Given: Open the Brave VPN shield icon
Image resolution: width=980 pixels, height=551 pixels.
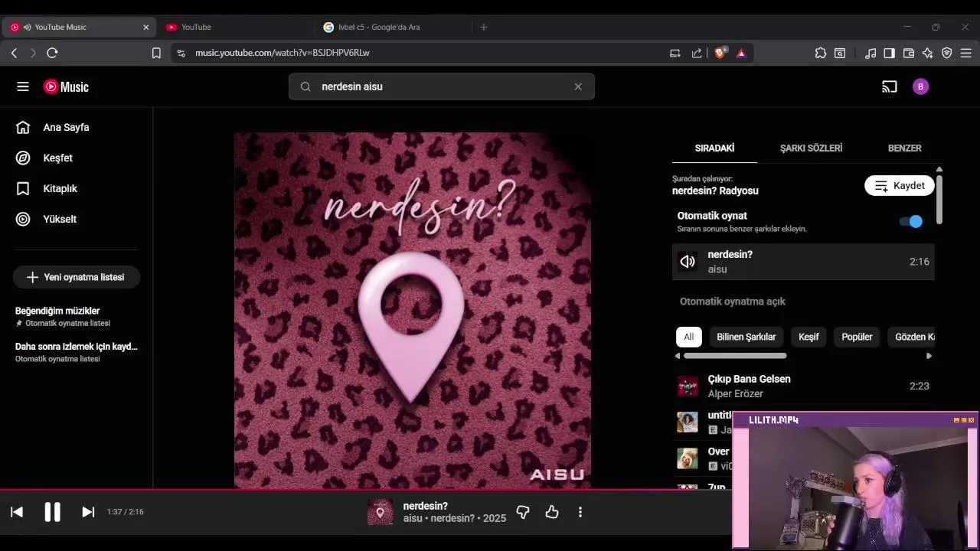Looking at the screenshot, I should pos(947,53).
